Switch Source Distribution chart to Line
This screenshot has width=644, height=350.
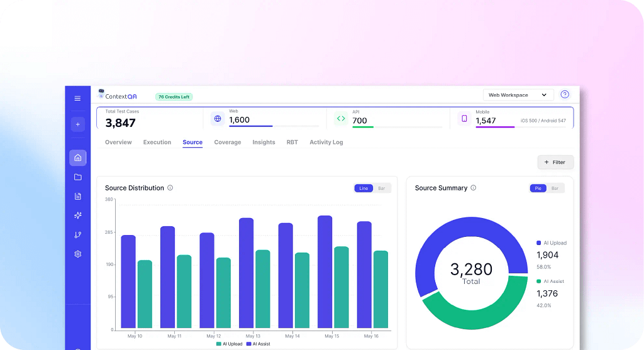pos(364,188)
